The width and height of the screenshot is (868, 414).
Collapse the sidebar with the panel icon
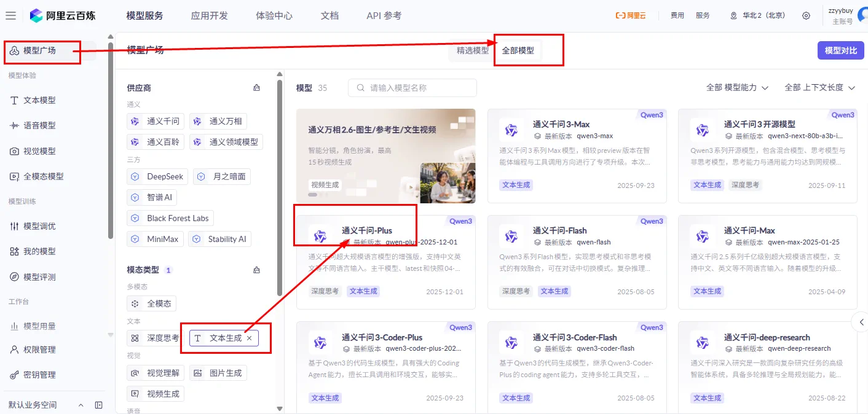pos(98,405)
